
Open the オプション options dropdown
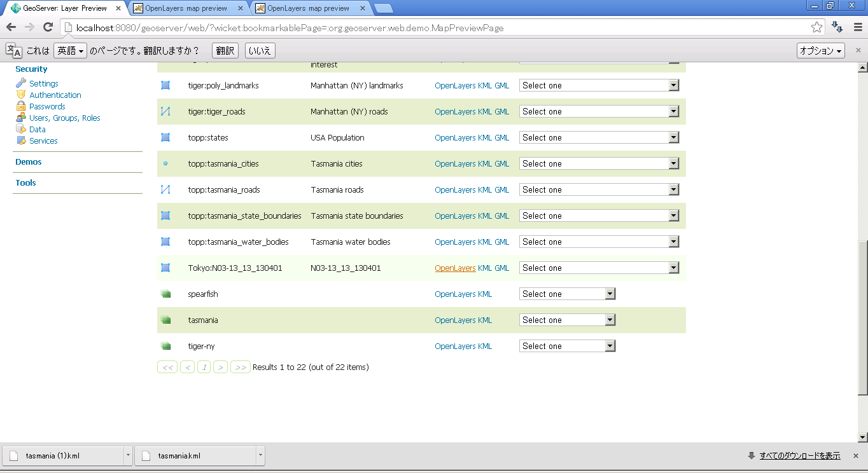(820, 51)
